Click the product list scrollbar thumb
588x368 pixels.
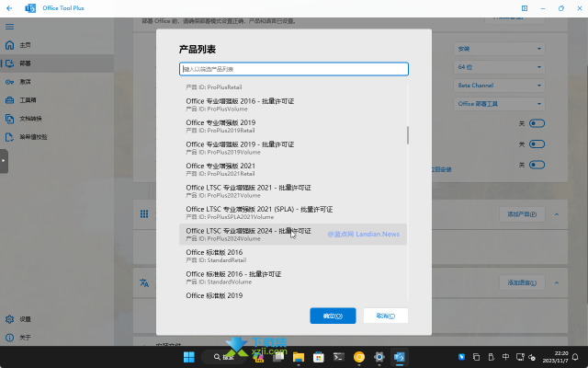(408, 135)
